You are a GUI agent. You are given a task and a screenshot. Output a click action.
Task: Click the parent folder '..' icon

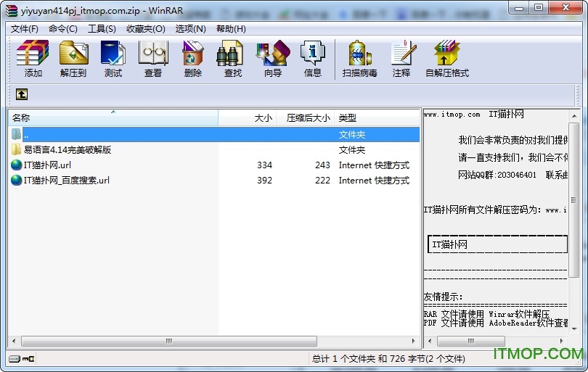pos(17,134)
